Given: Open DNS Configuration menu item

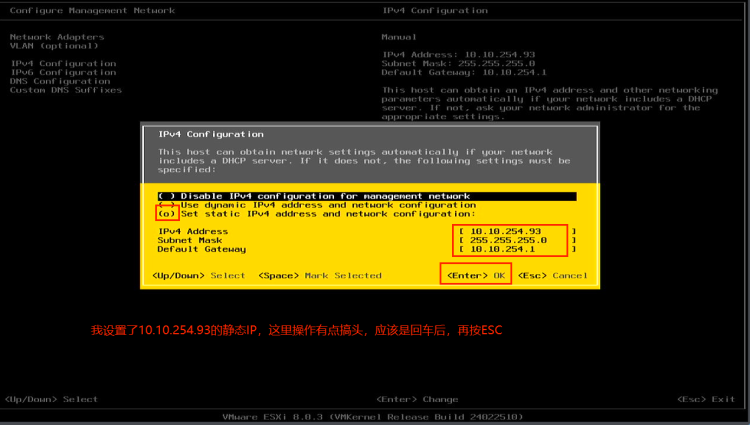Looking at the screenshot, I should (x=60, y=81).
